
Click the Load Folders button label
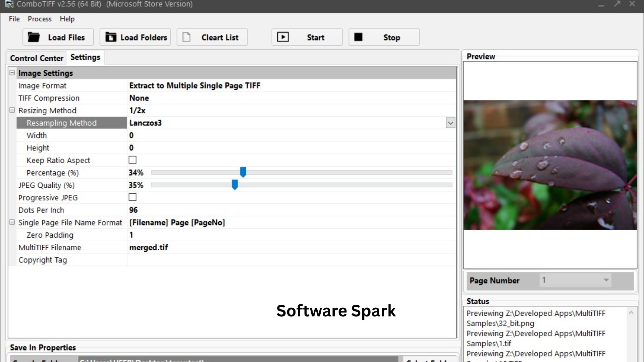pos(144,38)
